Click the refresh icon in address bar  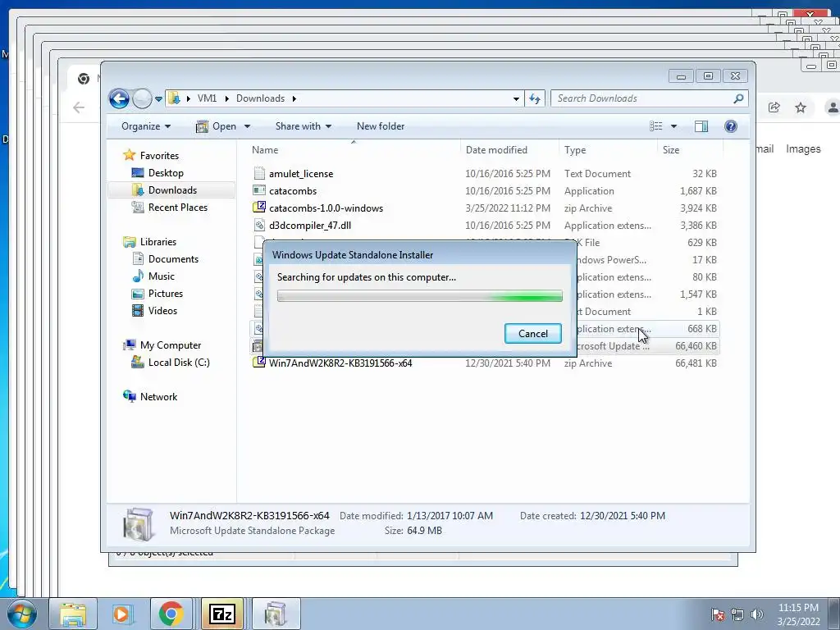pyautogui.click(x=534, y=98)
